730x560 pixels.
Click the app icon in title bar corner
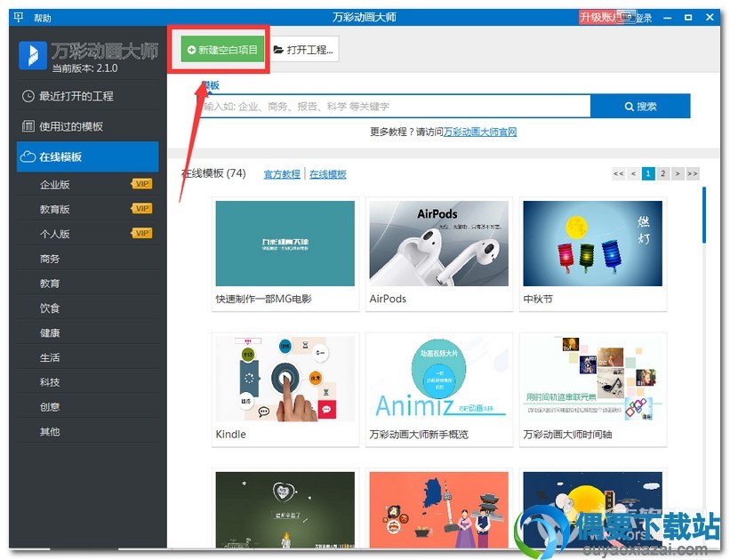(19, 18)
